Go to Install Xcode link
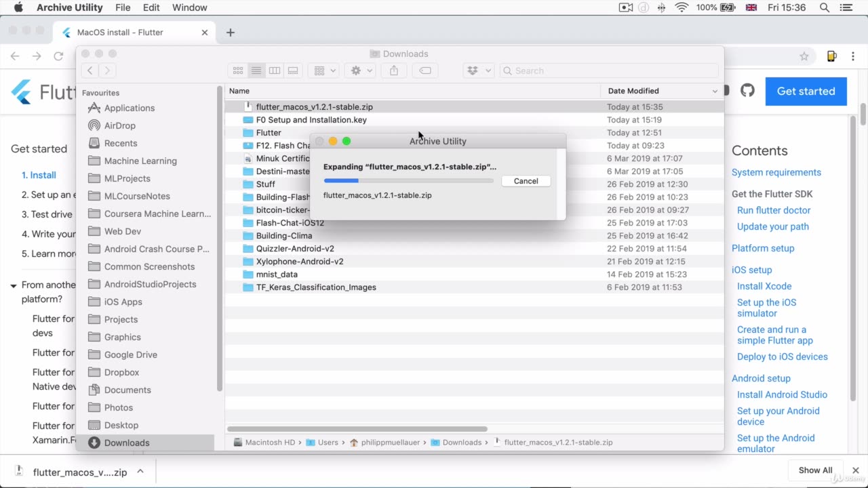 [764, 286]
